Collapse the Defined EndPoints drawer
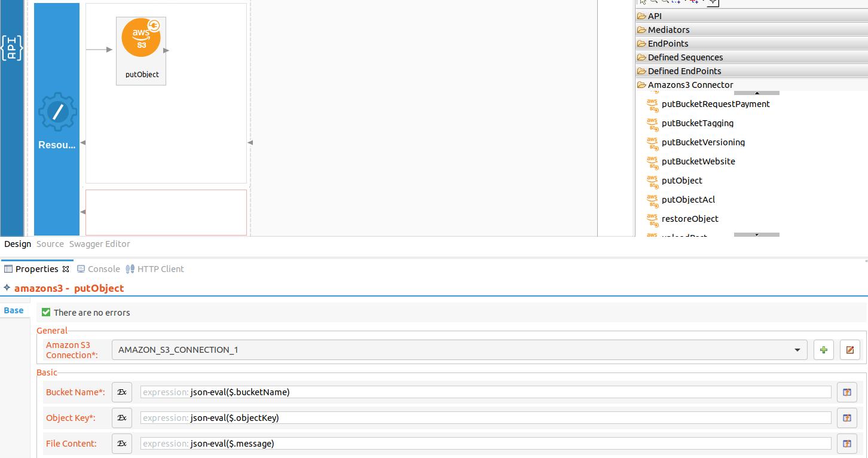868x458 pixels. tap(751, 71)
